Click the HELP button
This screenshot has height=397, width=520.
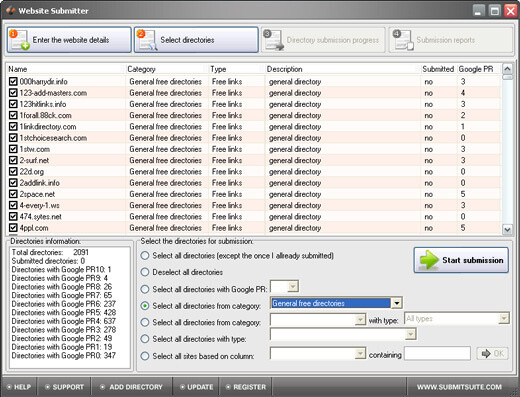click(x=19, y=387)
